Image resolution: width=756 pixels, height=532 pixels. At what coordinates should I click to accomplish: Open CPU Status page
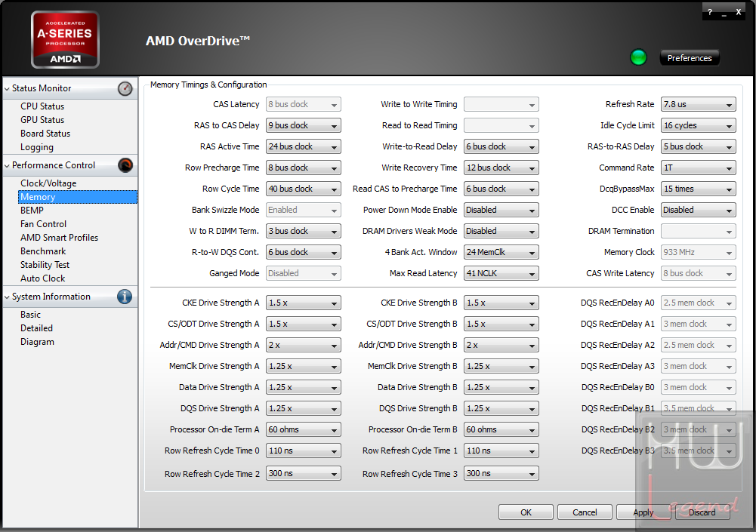click(42, 106)
